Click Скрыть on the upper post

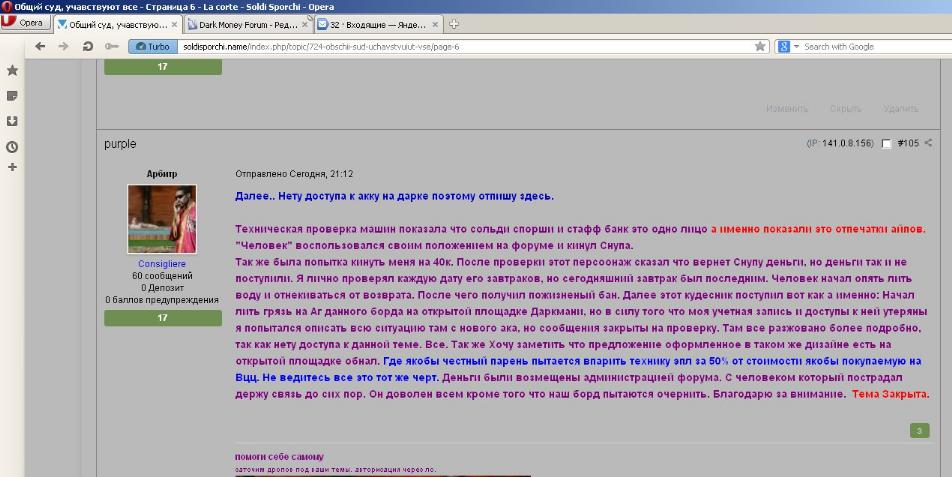(x=845, y=109)
